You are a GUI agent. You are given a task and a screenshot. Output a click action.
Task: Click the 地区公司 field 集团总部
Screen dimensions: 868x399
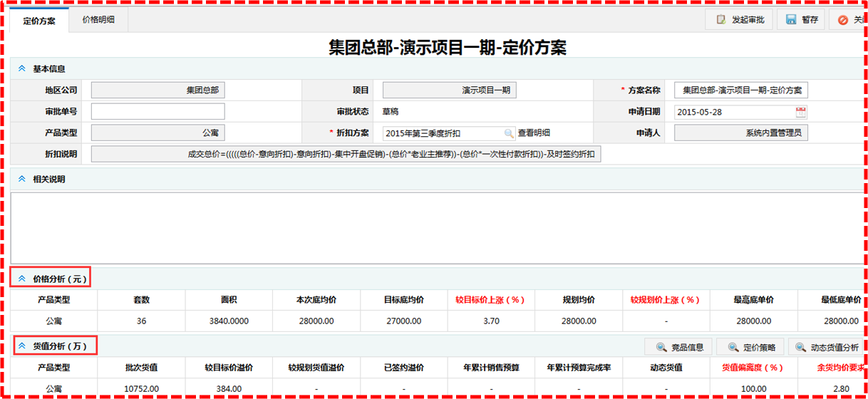(x=157, y=90)
